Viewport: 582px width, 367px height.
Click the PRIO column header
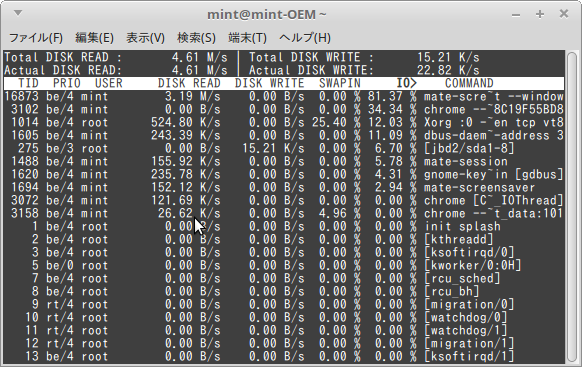67,83
